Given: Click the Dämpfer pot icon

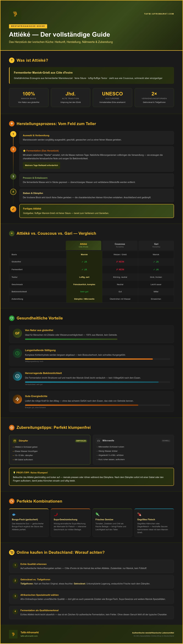Looking at the screenshot, I should (x=15, y=441).
